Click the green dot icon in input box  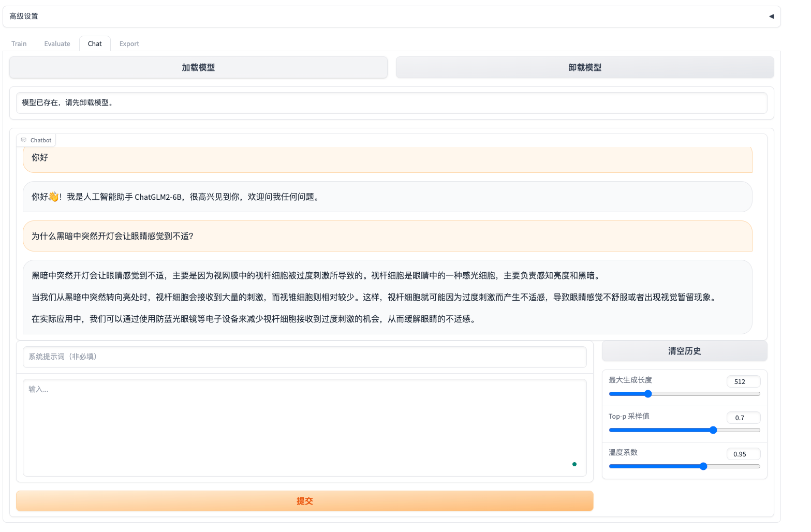(574, 464)
